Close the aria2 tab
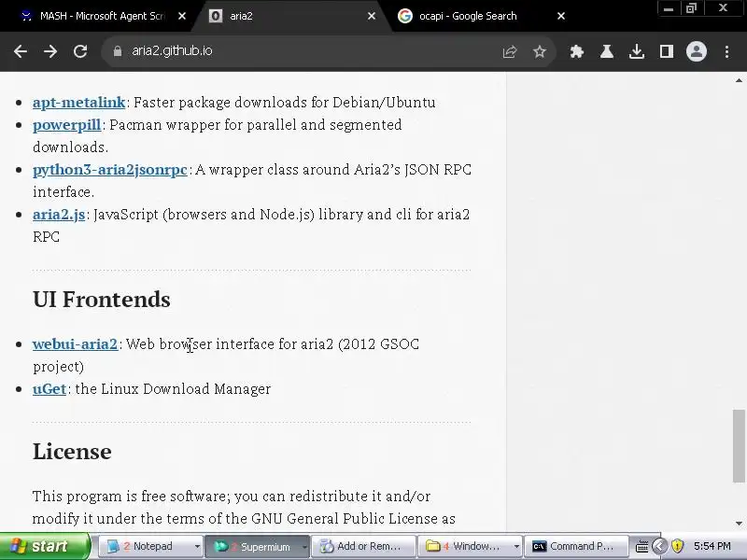The height and width of the screenshot is (560, 747). coord(372,16)
